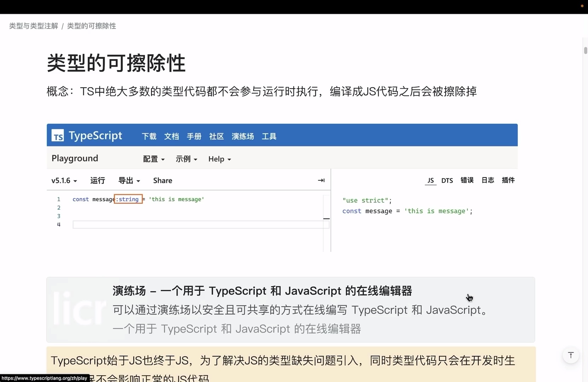
Task: Select the 插件 panel in the playground
Action: coord(508,180)
